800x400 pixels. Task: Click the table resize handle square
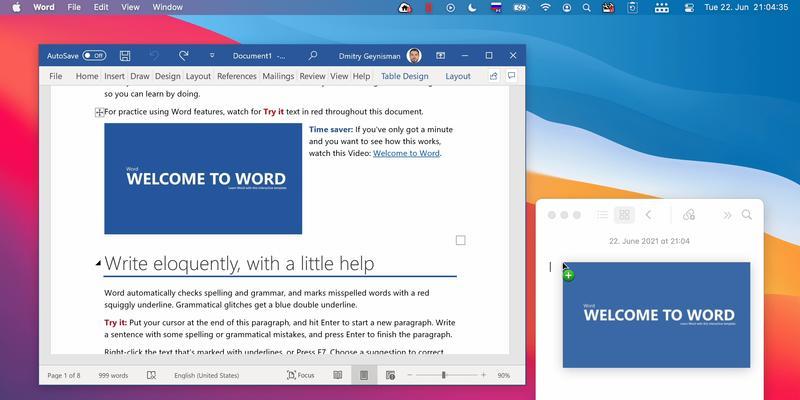click(460, 240)
